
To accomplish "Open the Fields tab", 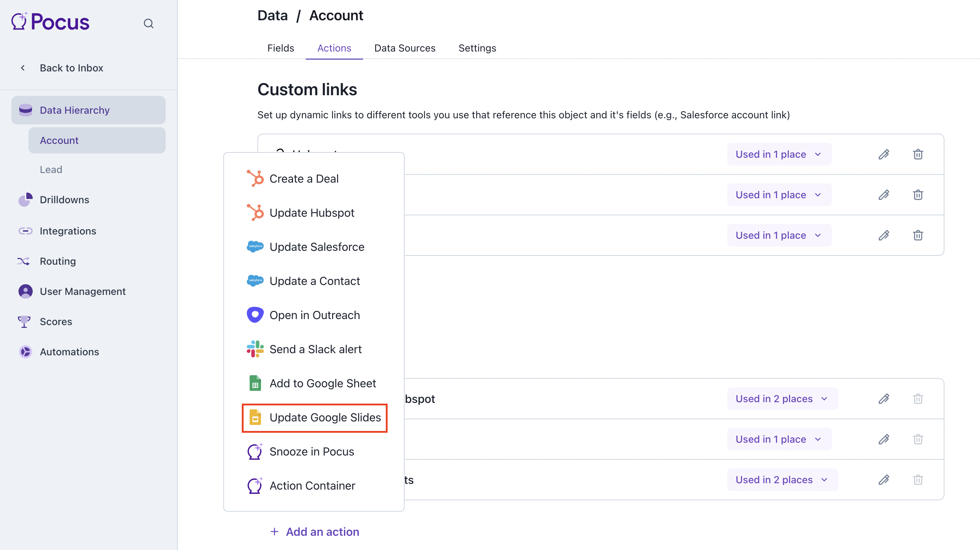I will [280, 48].
